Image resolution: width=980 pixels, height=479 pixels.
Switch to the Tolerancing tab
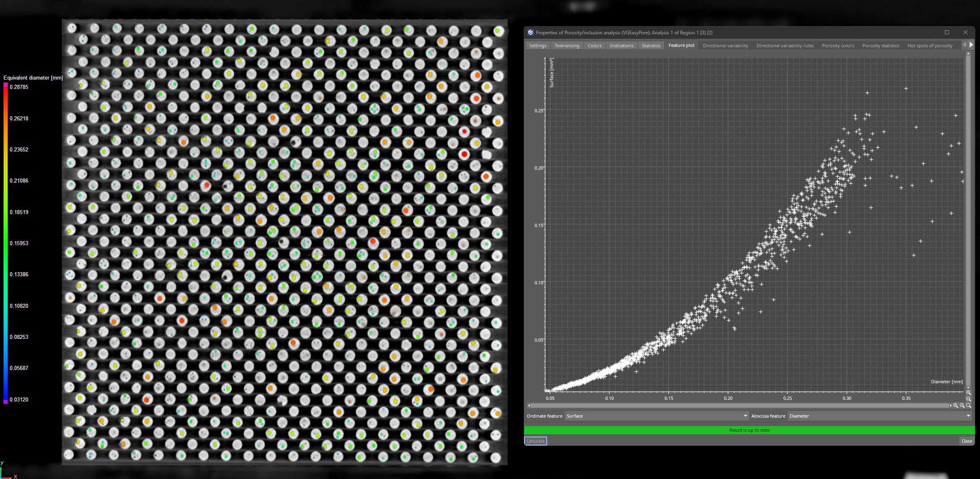(567, 46)
